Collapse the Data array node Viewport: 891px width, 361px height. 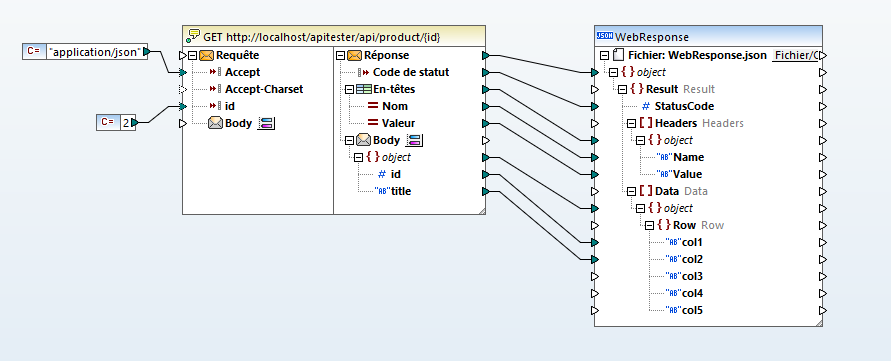[x=631, y=192]
